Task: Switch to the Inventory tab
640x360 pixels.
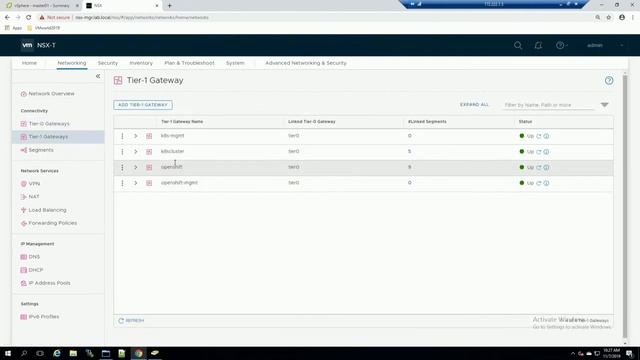Action: (141, 63)
